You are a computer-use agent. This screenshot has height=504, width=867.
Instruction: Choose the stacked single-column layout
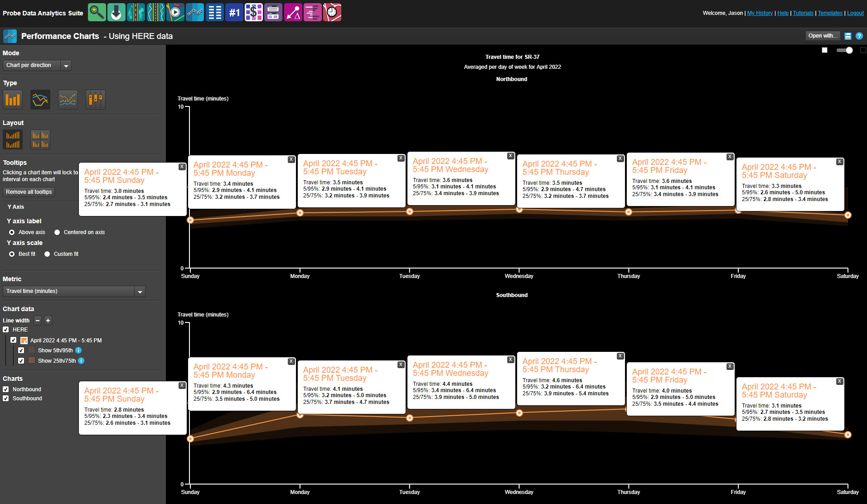pyautogui.click(x=13, y=139)
